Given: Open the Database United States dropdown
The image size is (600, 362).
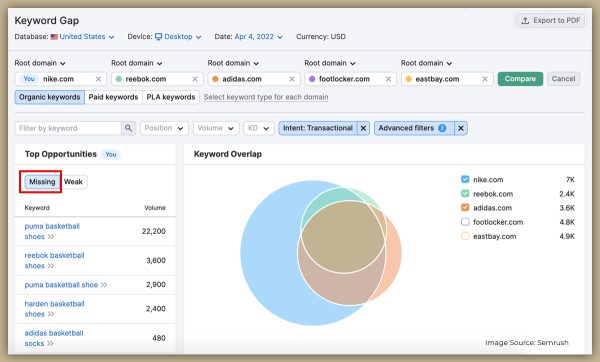Looking at the screenshot, I should 83,37.
